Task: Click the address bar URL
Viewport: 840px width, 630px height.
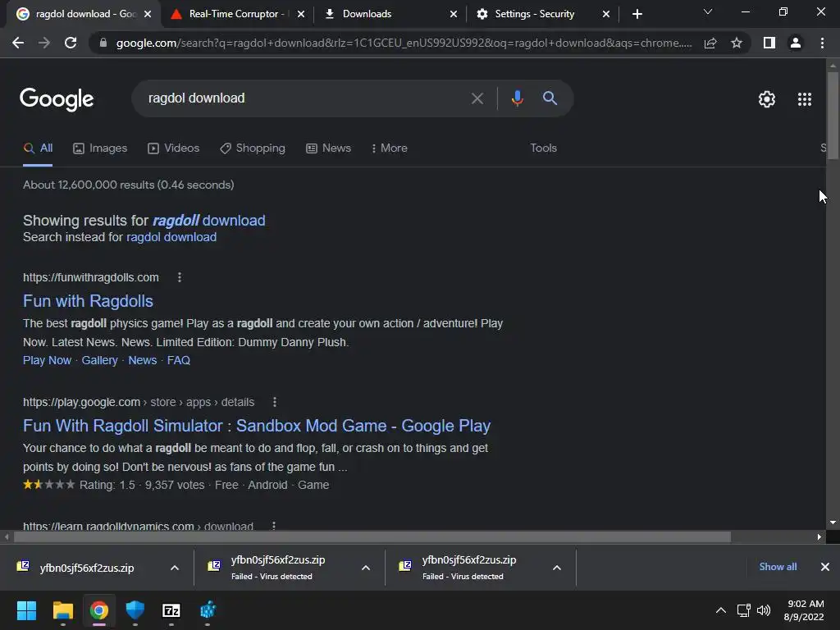Action: pyautogui.click(x=404, y=43)
